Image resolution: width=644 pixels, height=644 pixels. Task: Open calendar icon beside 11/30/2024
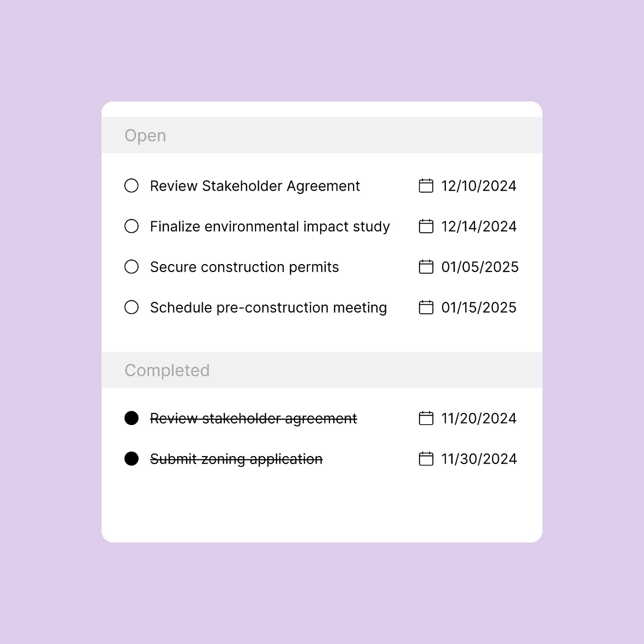click(x=426, y=459)
